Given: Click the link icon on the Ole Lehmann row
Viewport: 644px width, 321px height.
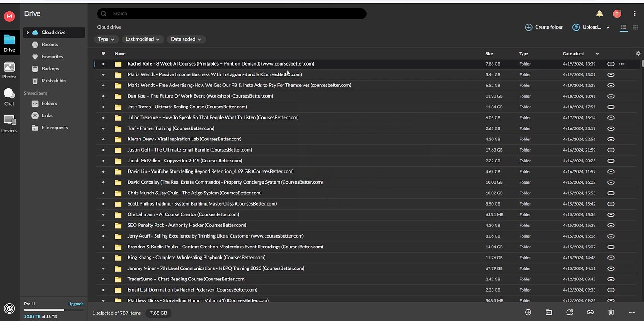Looking at the screenshot, I should (x=611, y=214).
